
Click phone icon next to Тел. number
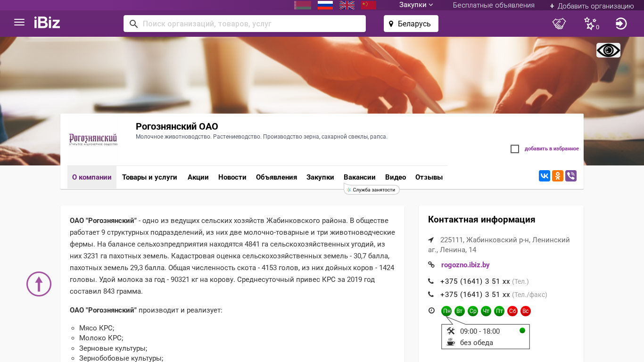pos(431,281)
